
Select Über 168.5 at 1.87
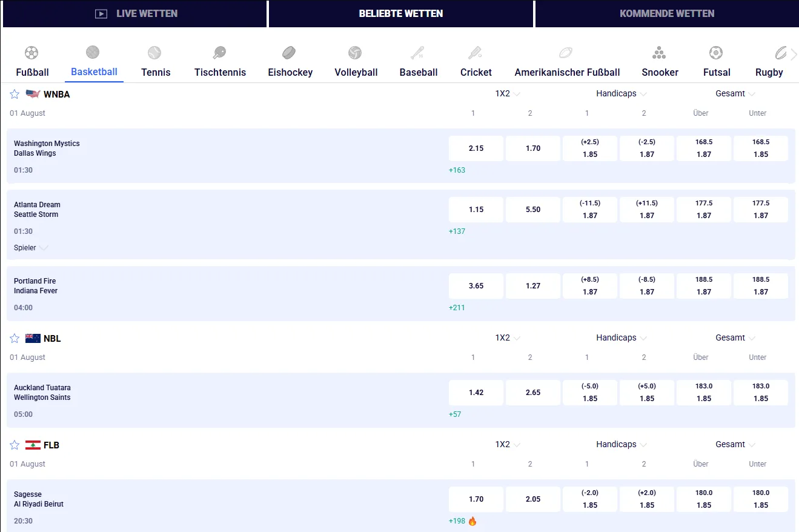pos(704,148)
